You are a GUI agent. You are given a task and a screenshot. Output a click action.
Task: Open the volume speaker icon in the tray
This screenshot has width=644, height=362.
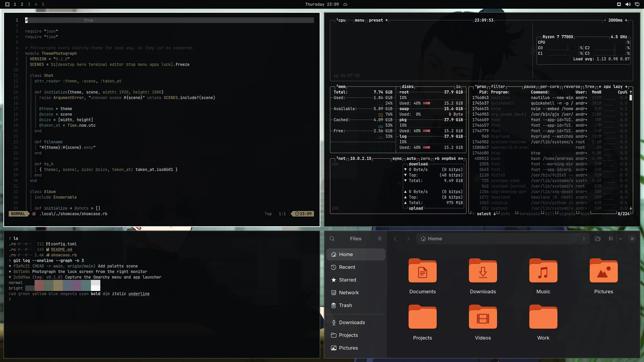[628, 4]
